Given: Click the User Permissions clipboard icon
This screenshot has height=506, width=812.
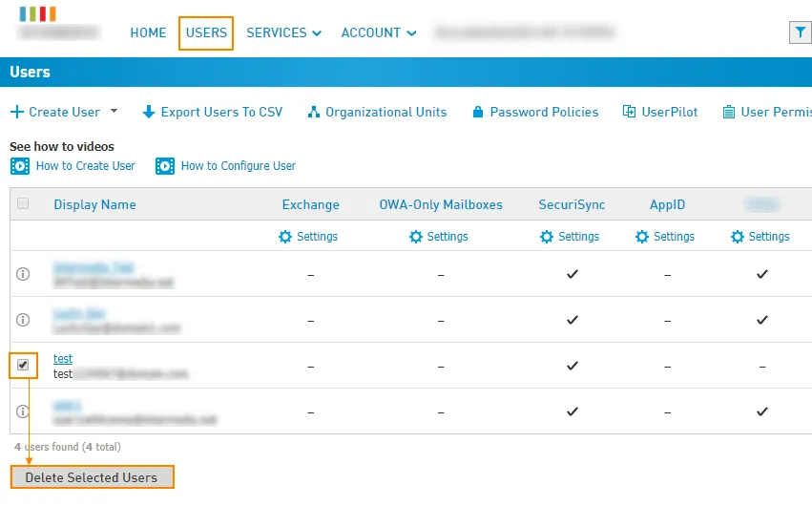Looking at the screenshot, I should [x=729, y=112].
